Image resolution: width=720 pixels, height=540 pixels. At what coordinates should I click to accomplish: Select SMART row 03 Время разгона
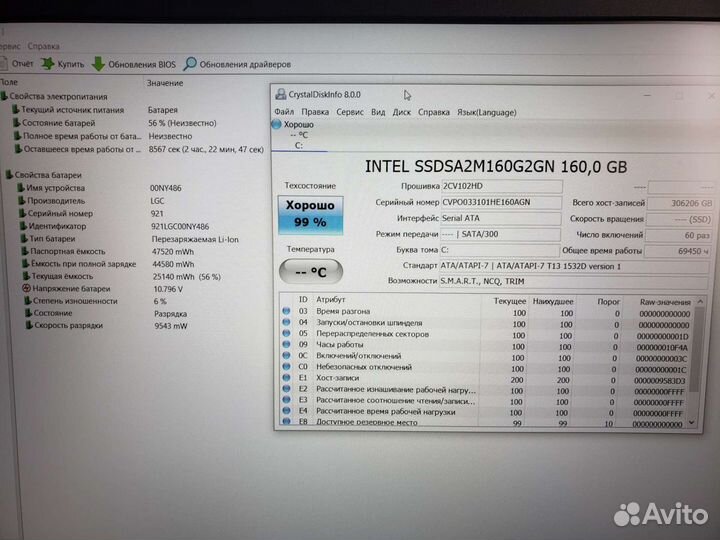(x=487, y=312)
